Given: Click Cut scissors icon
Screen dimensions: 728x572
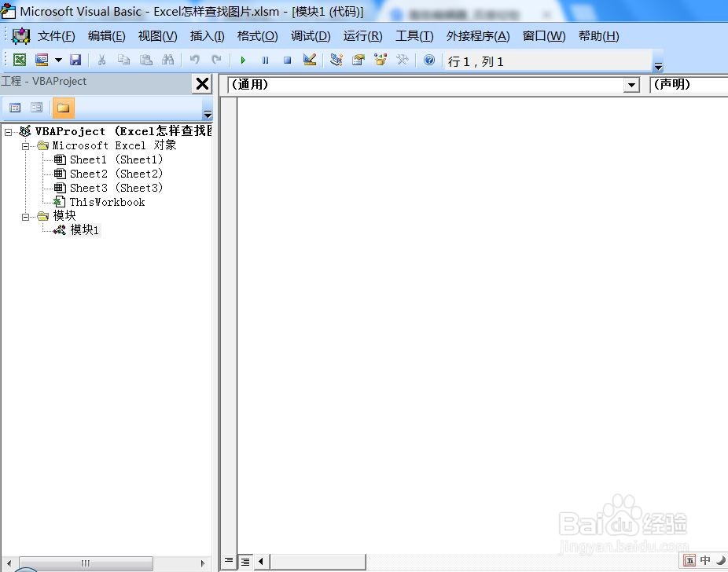Looking at the screenshot, I should tap(101, 60).
